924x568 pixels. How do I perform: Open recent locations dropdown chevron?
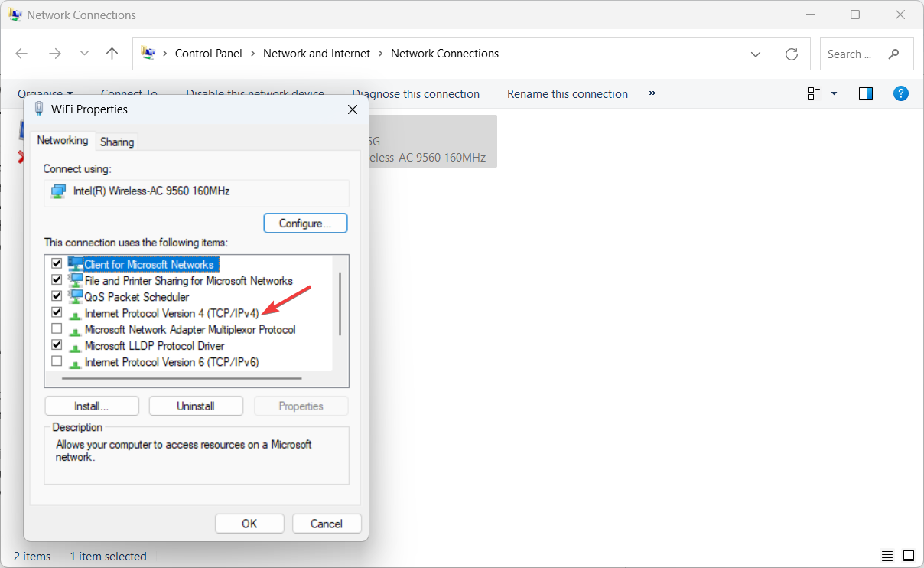click(x=84, y=54)
